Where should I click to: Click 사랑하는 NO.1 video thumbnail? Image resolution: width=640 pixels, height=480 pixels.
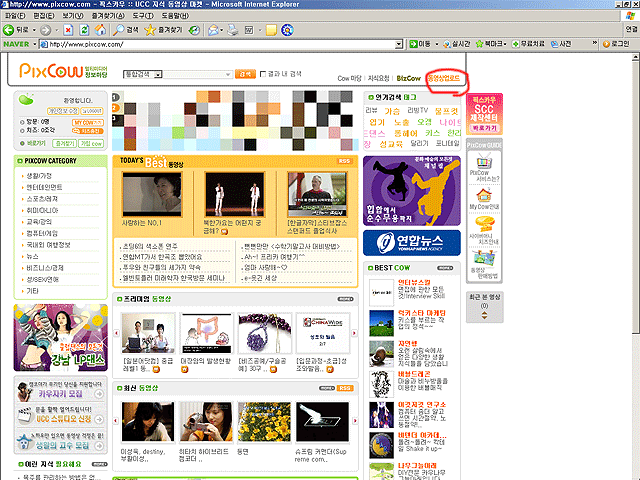coord(152,194)
